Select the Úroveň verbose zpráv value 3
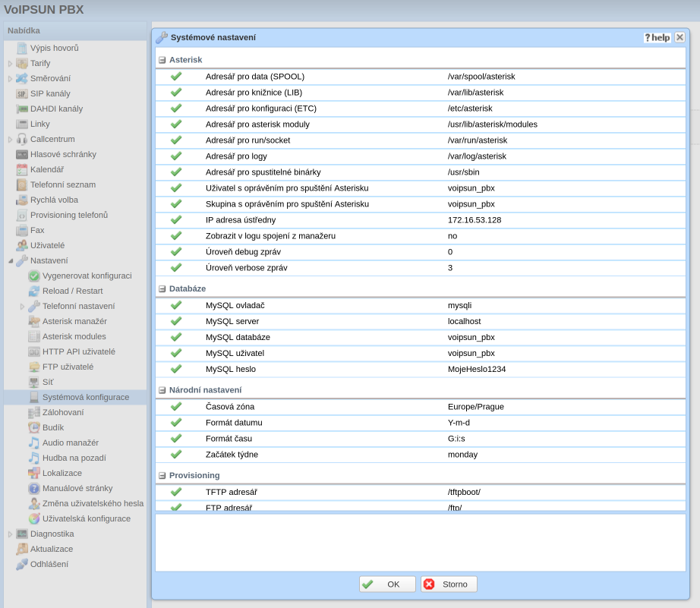 (x=450, y=268)
